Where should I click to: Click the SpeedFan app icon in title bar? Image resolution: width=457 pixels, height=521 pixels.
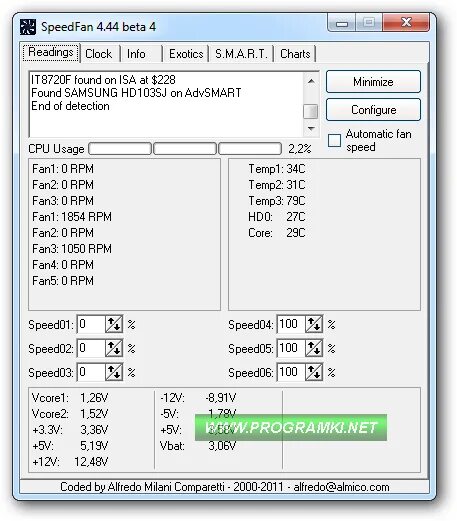click(x=28, y=27)
